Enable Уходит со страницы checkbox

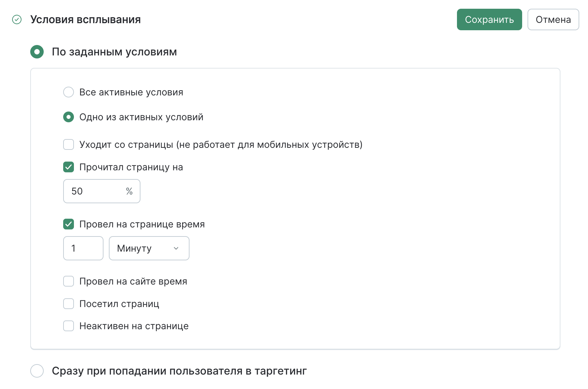[x=69, y=144]
